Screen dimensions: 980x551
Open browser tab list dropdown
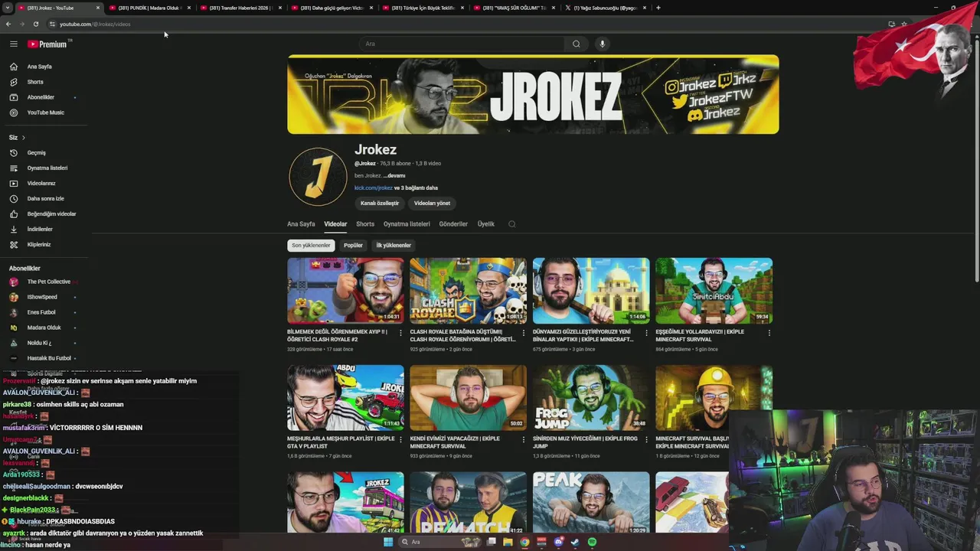[x=7, y=8]
